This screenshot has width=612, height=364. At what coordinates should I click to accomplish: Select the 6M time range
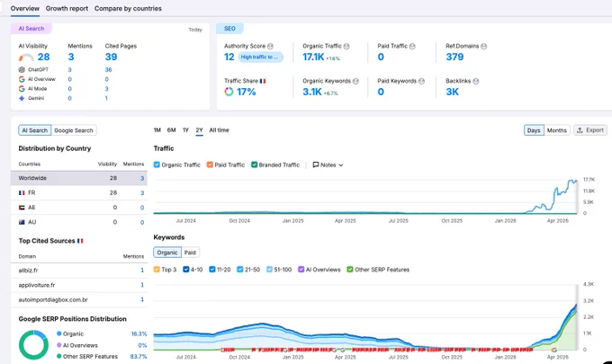(x=171, y=130)
